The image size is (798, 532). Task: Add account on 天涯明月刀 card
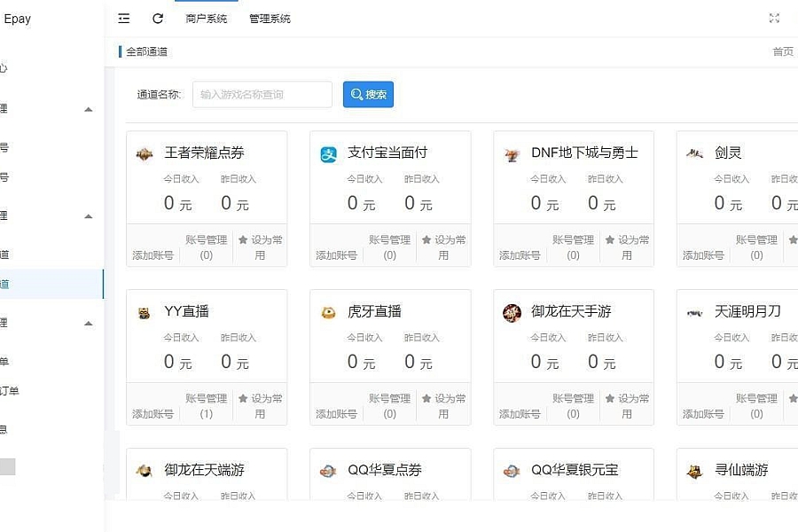click(703, 414)
